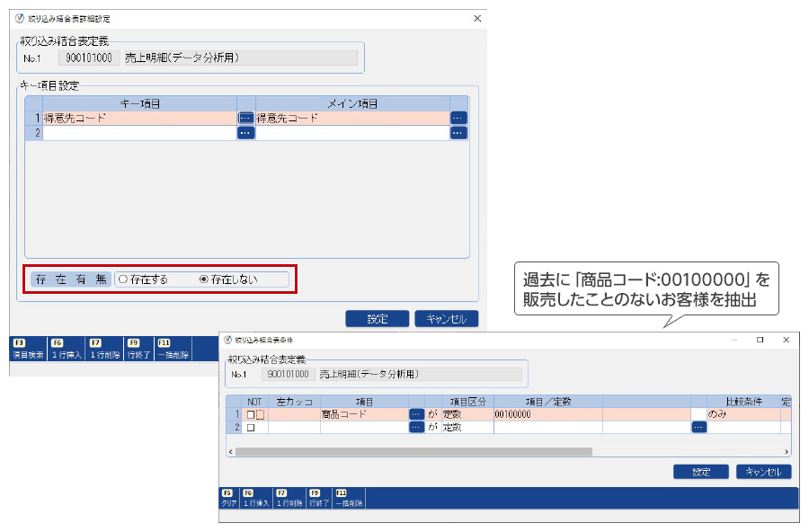The height and width of the screenshot is (532, 809).
Task: Click the 項目/定数 field containing 00100000
Action: click(547, 414)
